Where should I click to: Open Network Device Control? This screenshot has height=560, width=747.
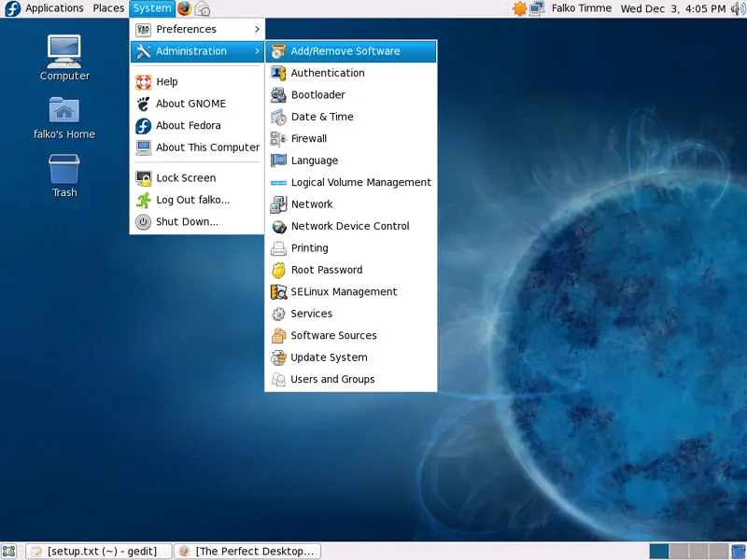coord(351,226)
